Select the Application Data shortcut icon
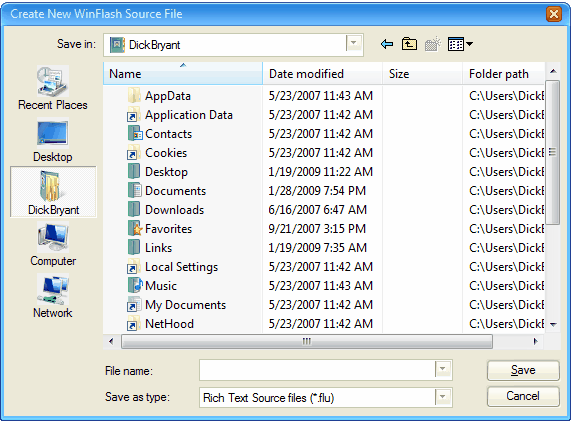 pyautogui.click(x=133, y=115)
